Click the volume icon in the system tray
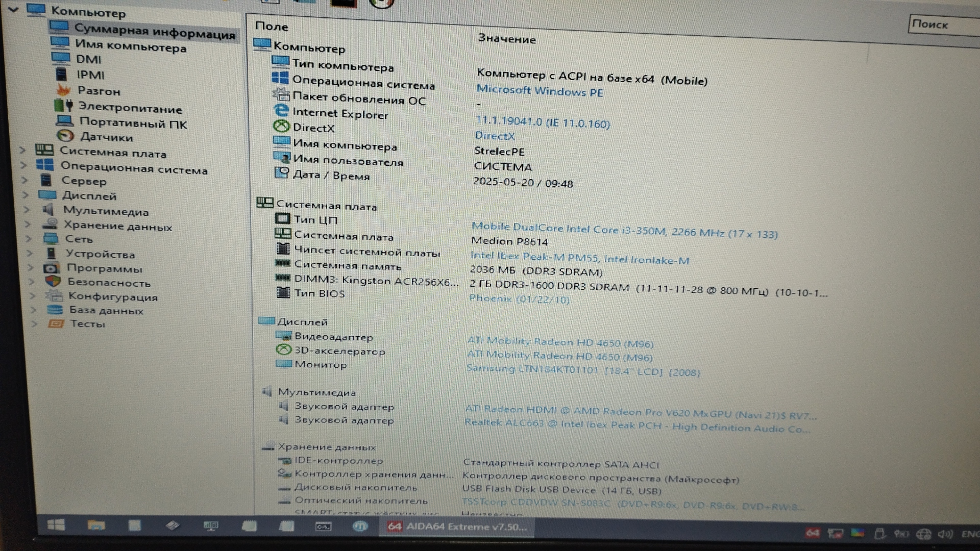The width and height of the screenshot is (980, 551). coord(944,534)
